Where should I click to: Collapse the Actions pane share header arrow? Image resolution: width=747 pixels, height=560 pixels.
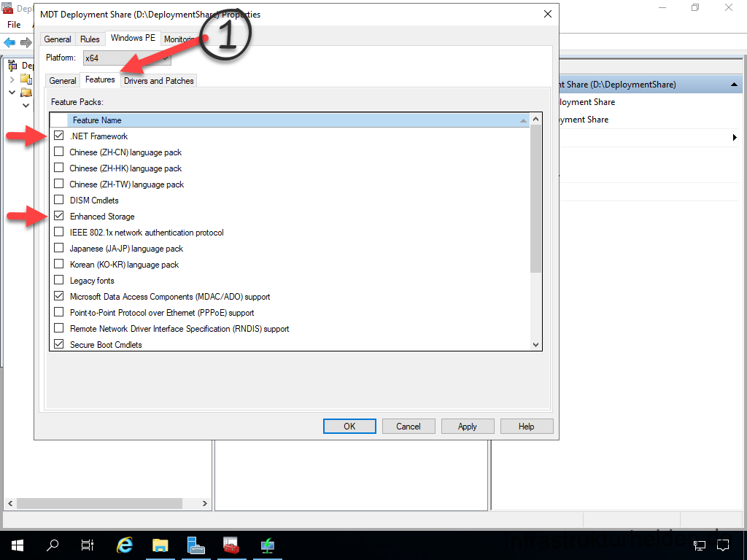[734, 85]
